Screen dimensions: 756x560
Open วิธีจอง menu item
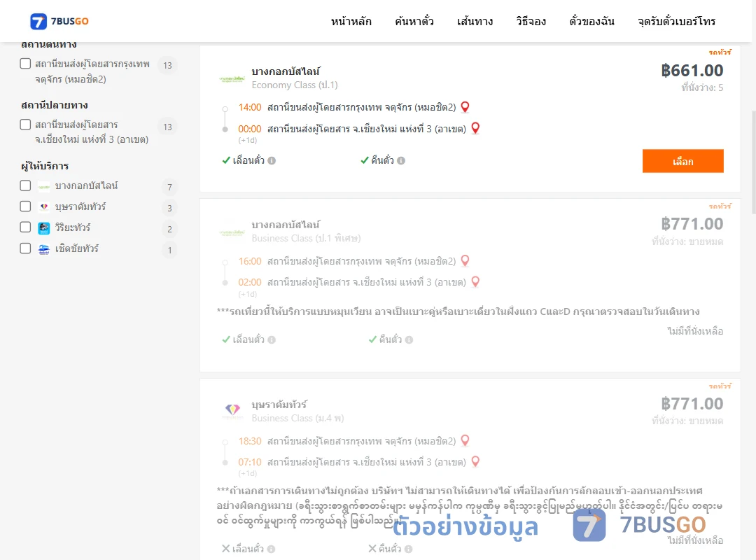pyautogui.click(x=531, y=21)
